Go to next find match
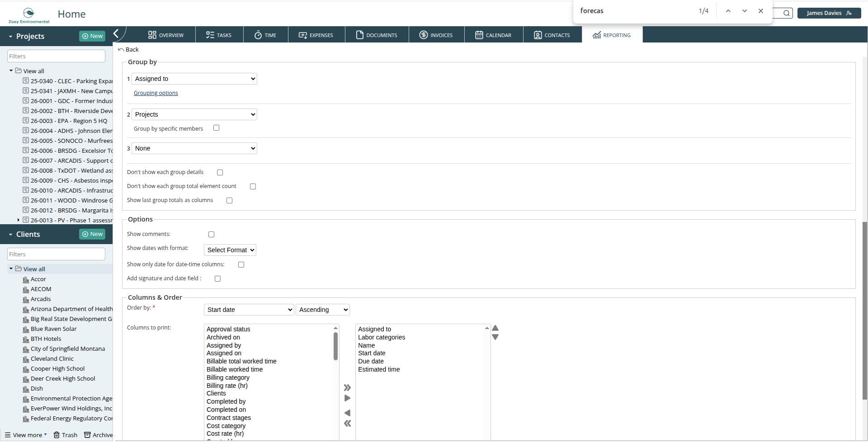Screen dimensions: 868x443 coord(745,11)
